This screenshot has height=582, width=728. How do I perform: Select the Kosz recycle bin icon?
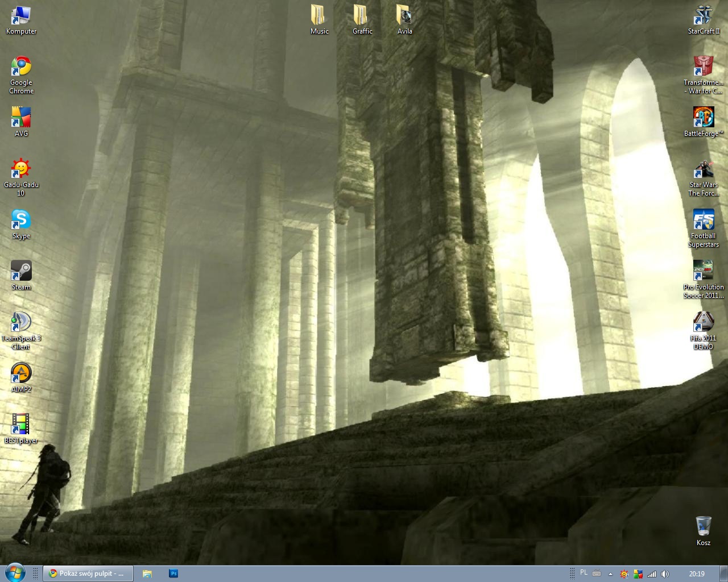[704, 531]
